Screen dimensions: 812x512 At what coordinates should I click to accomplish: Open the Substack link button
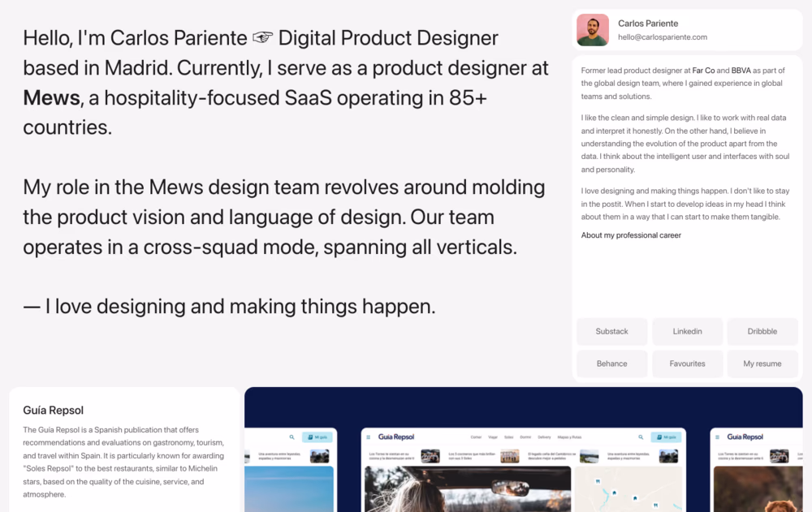click(611, 331)
